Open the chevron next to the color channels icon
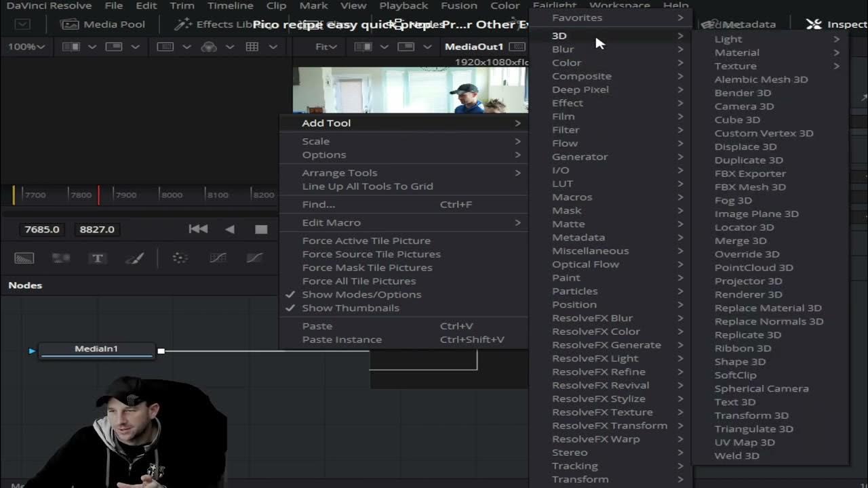868x488 pixels. pyautogui.click(x=230, y=47)
